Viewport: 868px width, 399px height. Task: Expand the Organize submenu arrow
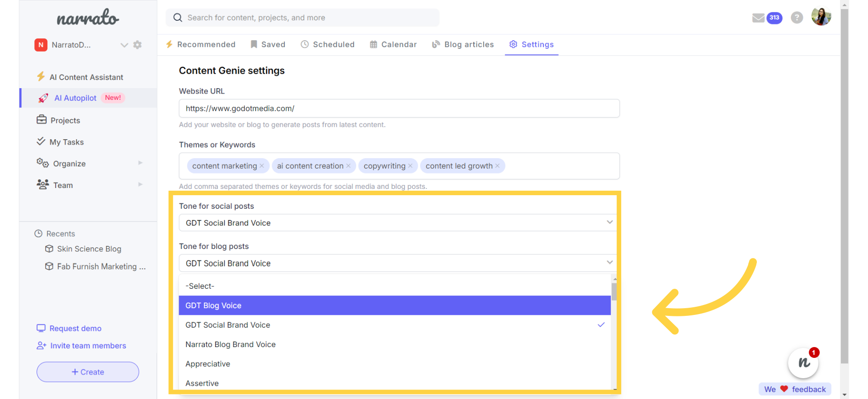point(140,163)
